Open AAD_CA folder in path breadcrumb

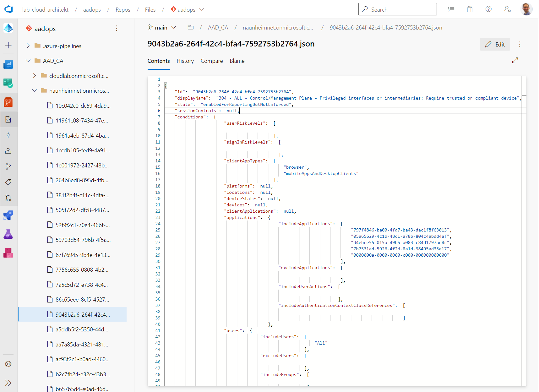coord(218,28)
